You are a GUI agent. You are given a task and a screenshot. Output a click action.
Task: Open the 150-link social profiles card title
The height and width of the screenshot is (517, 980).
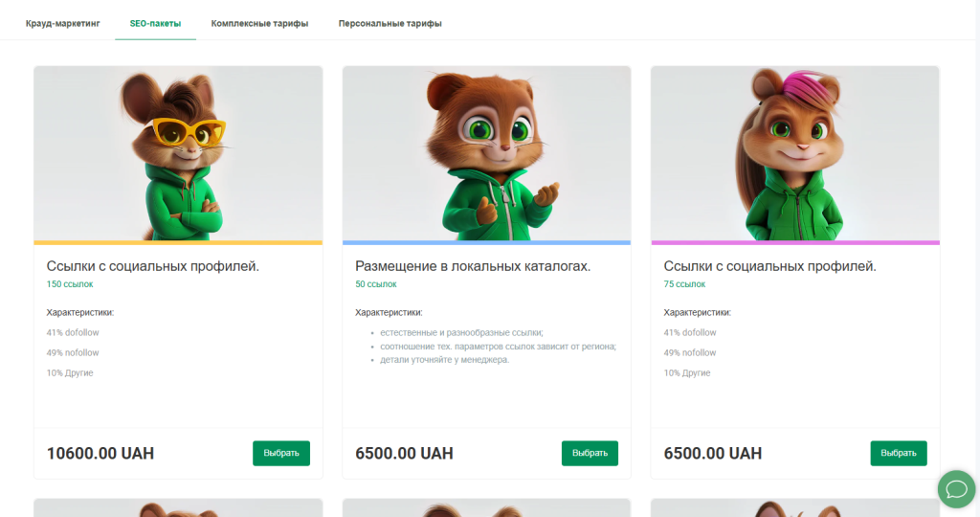pyautogui.click(x=153, y=266)
